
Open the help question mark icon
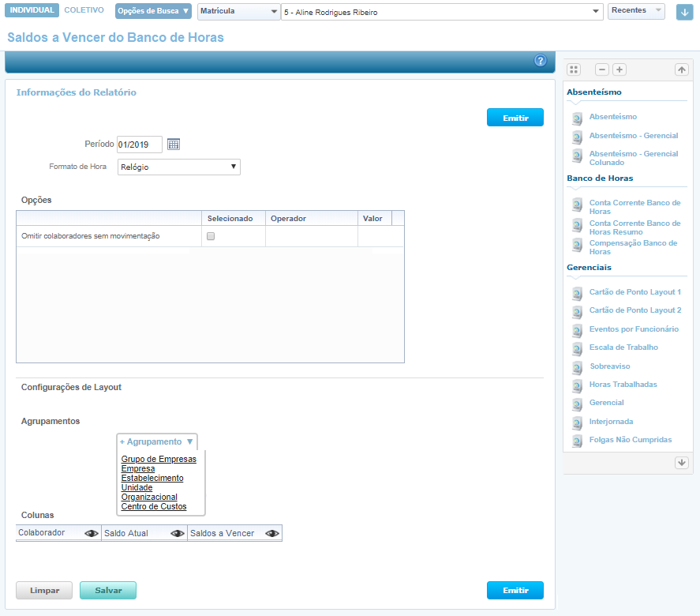pos(541,61)
